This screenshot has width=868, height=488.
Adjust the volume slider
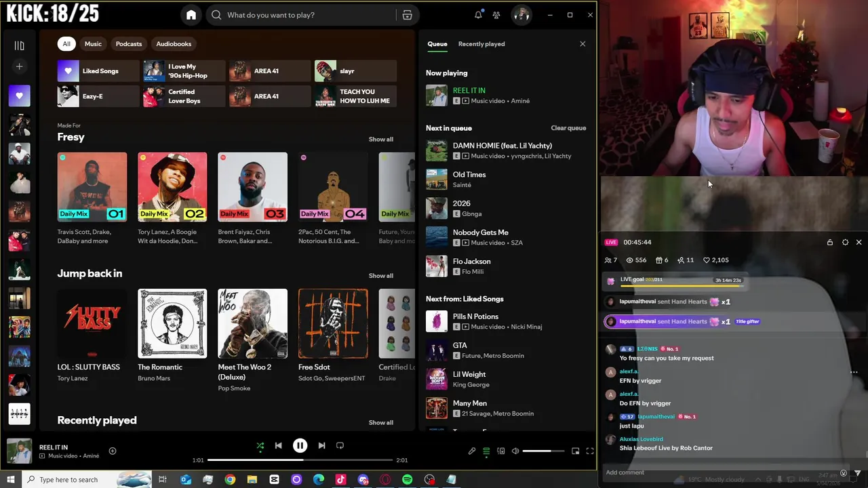543,451
